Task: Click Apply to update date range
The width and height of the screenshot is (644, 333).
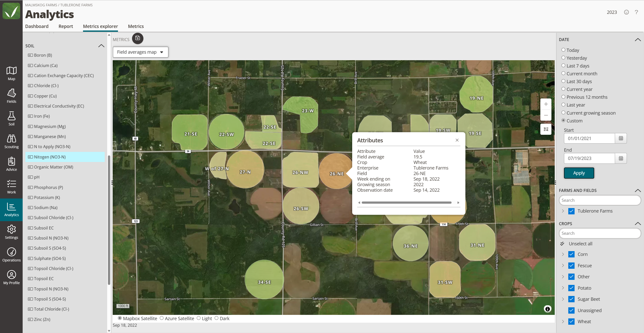Action: 579,173
